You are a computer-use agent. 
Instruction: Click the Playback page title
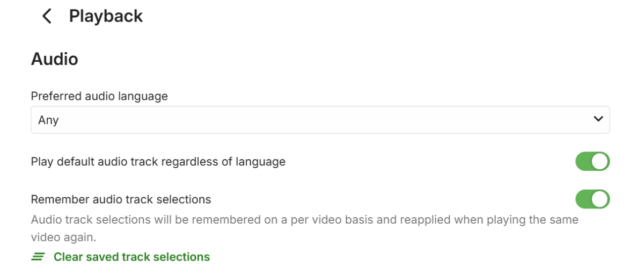pyautogui.click(x=106, y=16)
